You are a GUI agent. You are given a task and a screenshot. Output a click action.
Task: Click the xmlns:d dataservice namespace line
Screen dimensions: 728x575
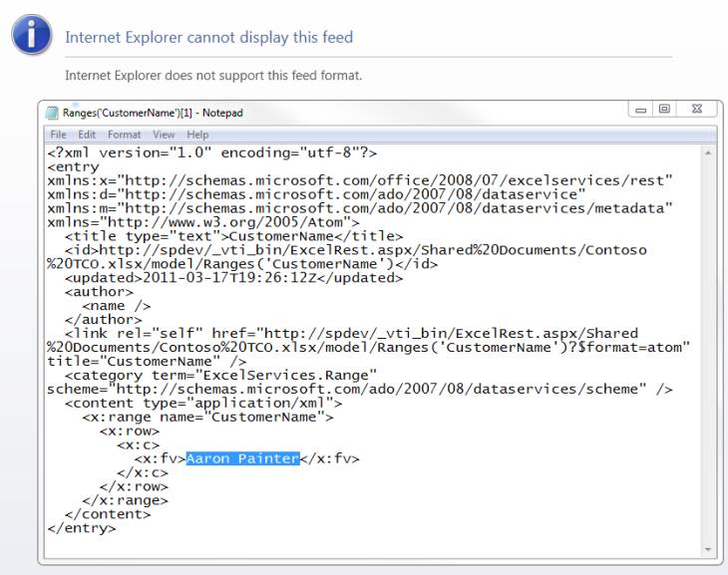[317, 194]
